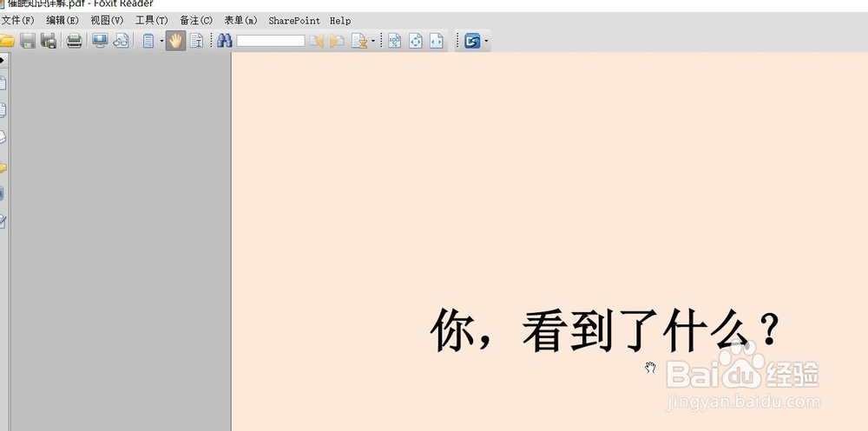Click the find previous arrow icon
This screenshot has height=431, width=868.
coord(316,41)
